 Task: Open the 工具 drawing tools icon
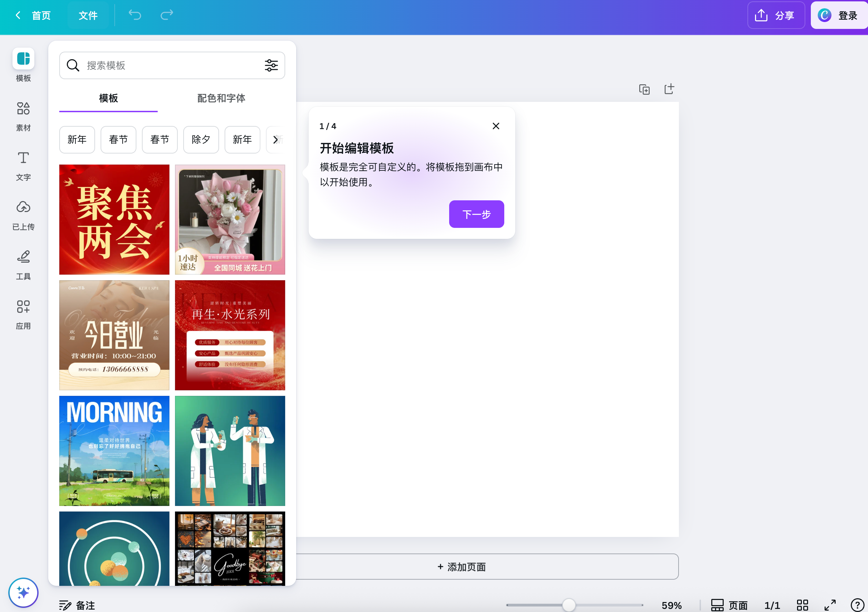(x=23, y=257)
